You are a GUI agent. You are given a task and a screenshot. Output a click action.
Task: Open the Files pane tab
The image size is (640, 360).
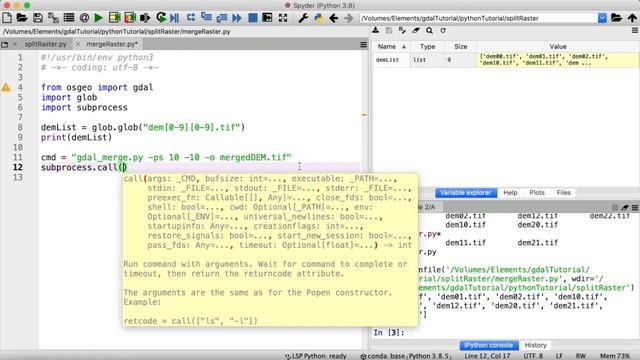click(x=564, y=193)
